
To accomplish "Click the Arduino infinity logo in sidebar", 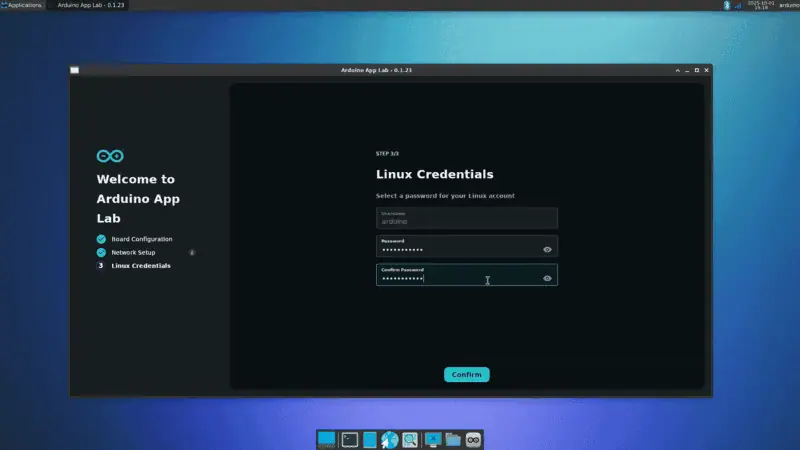I will 110,156.
